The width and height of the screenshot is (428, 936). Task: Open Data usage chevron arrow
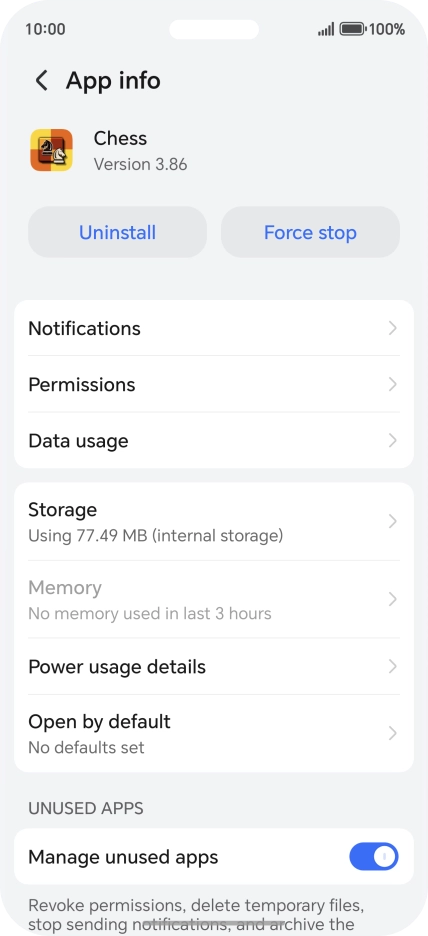[x=392, y=441]
